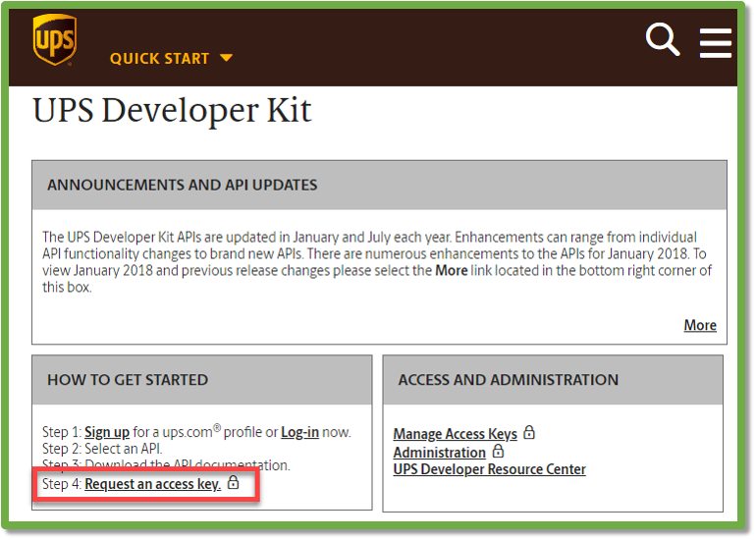This screenshot has width=756, height=540.
Task: Follow the Log-in link
Action: click(x=299, y=432)
